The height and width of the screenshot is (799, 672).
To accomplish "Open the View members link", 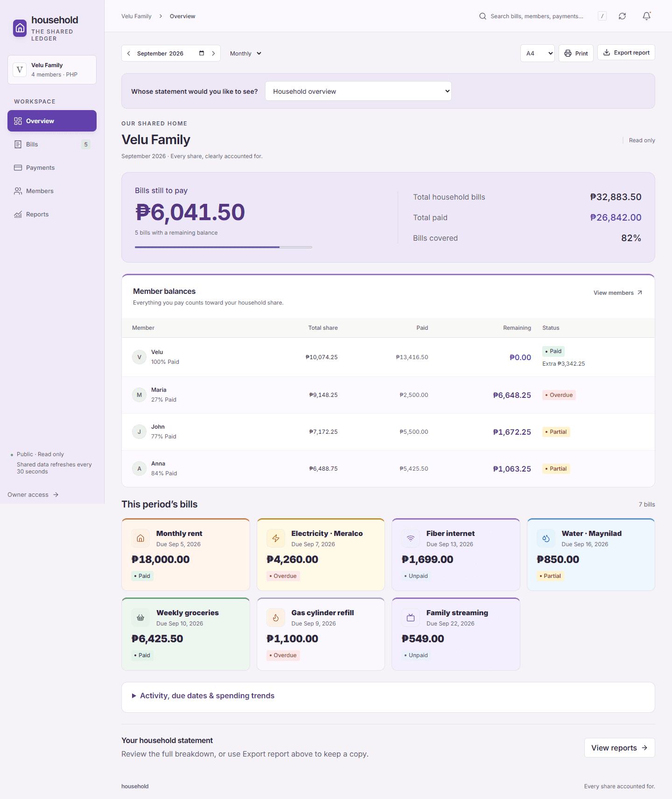I will pos(618,293).
